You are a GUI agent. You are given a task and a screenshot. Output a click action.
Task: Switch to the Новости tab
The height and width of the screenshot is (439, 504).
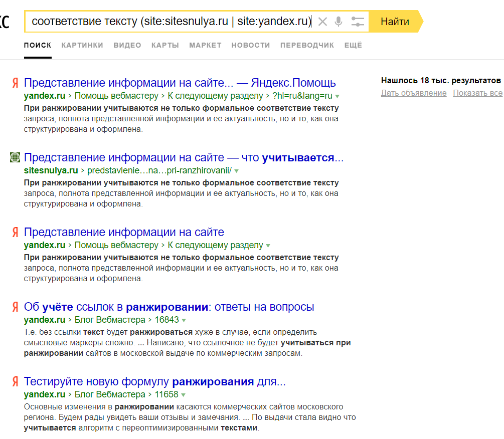(x=251, y=45)
